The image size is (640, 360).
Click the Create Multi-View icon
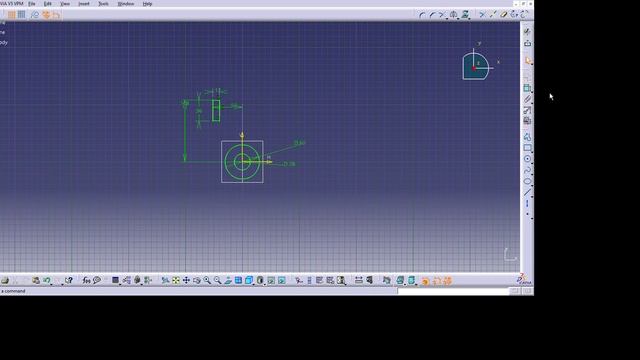coord(238,280)
